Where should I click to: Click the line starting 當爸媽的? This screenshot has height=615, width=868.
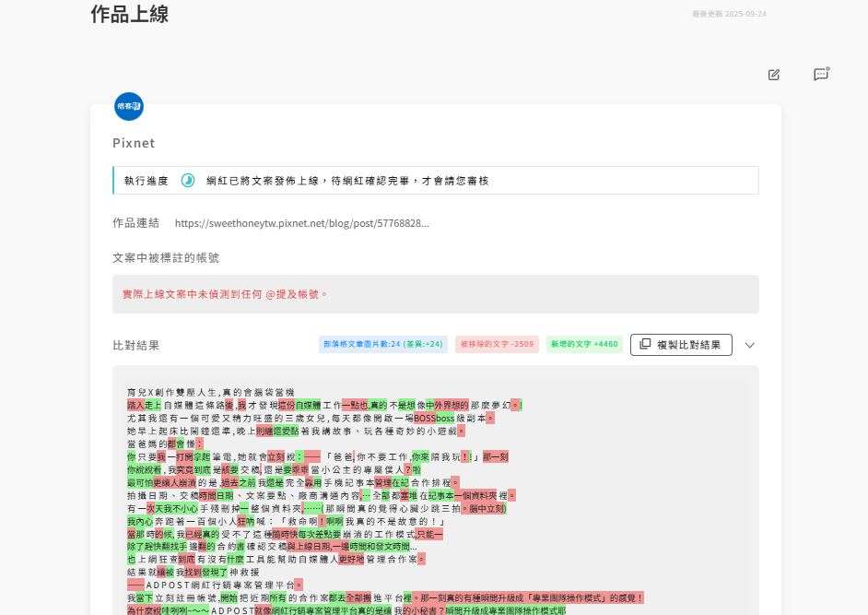click(166, 444)
